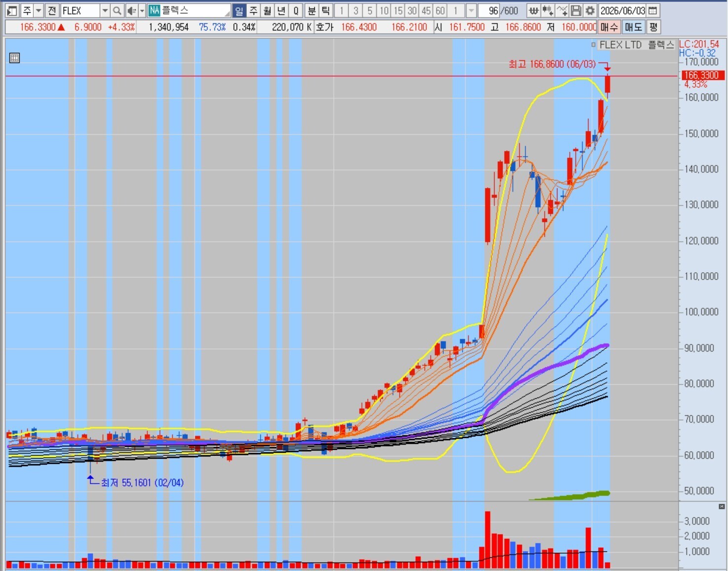Viewport: 728px width, 571px height.
Task: Click the LC:201,54 label
Action: tap(699, 44)
